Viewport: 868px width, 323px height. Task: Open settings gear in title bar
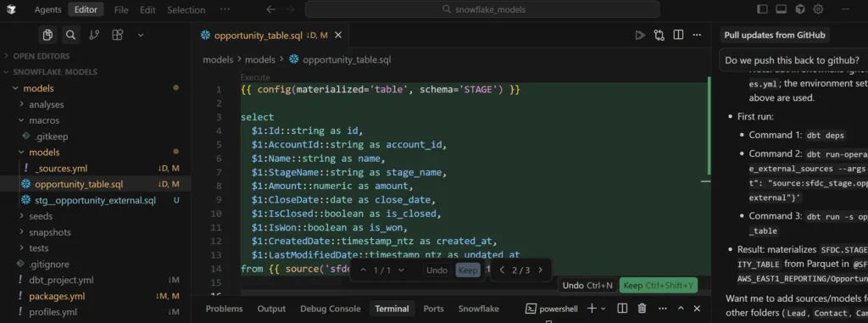pos(818,9)
